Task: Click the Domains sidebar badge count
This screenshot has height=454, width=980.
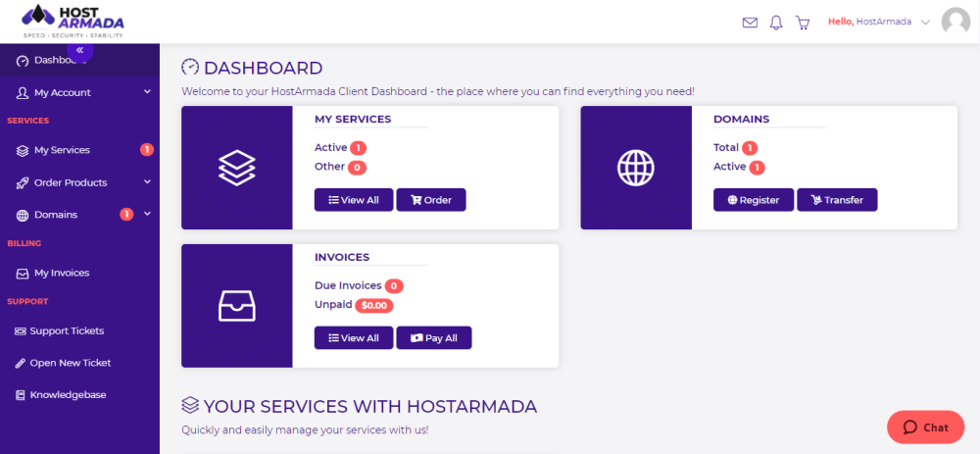Action: click(126, 215)
